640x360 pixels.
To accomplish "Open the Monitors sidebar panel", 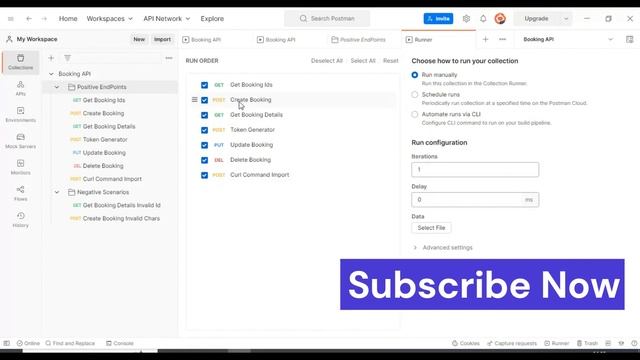I will (20, 167).
